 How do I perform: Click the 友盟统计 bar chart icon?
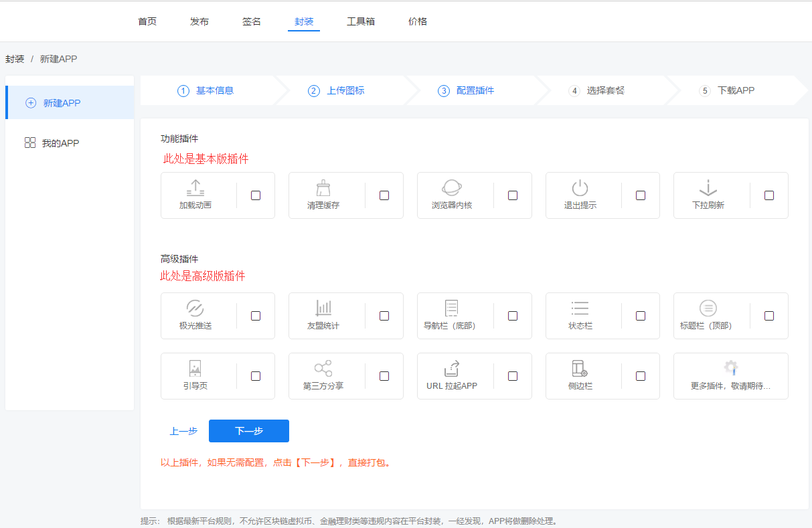tap(323, 309)
